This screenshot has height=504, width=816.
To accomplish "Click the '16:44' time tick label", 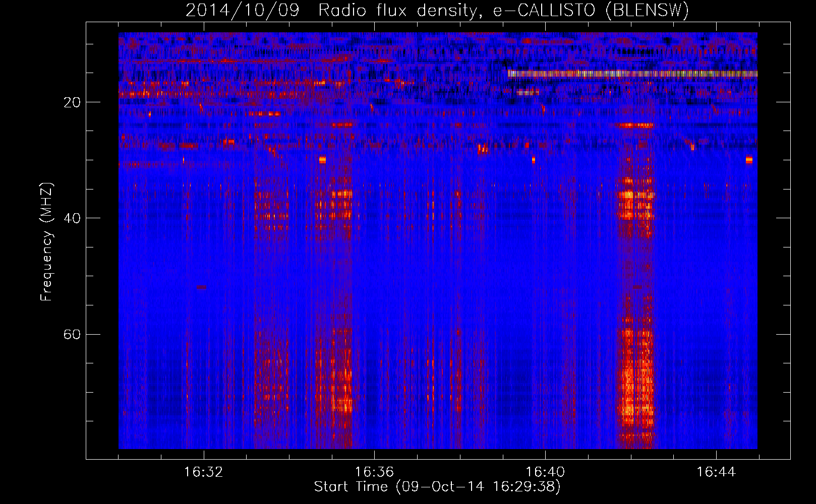I will coord(716,472).
